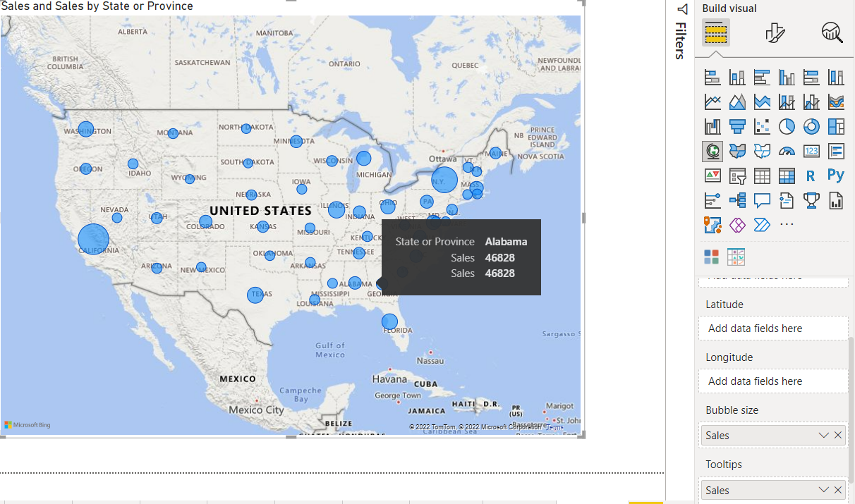Click the Longitude data field box

(773, 381)
